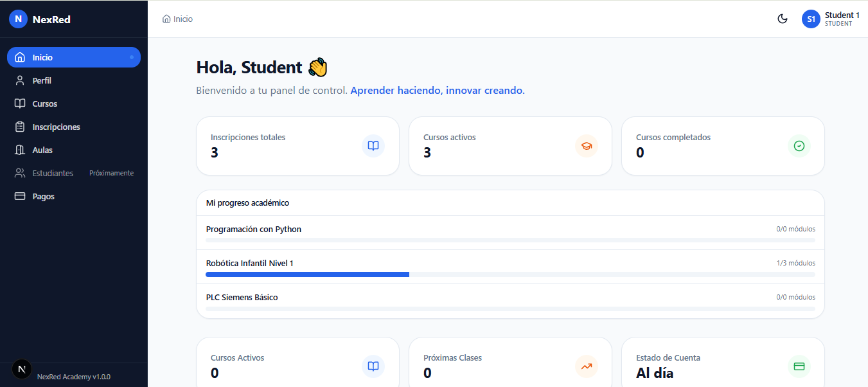Click the S1 user avatar
Screen dimensions: 868x387
pos(811,19)
